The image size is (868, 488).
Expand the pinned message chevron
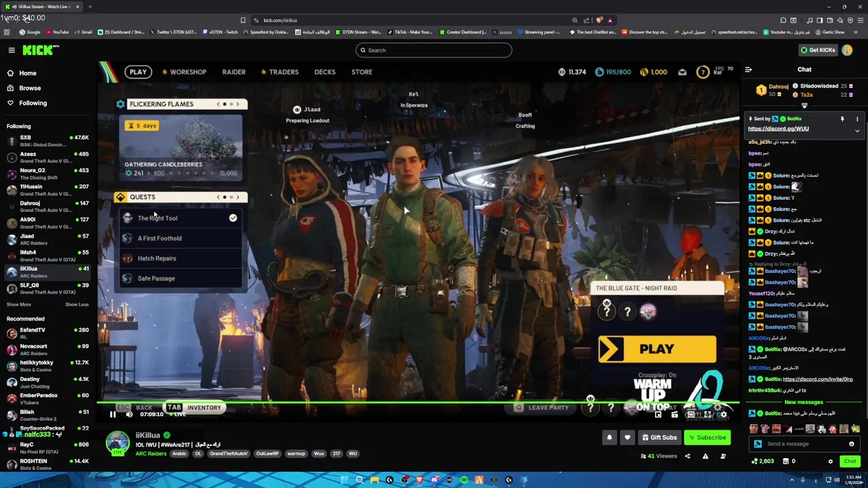pyautogui.click(x=857, y=131)
